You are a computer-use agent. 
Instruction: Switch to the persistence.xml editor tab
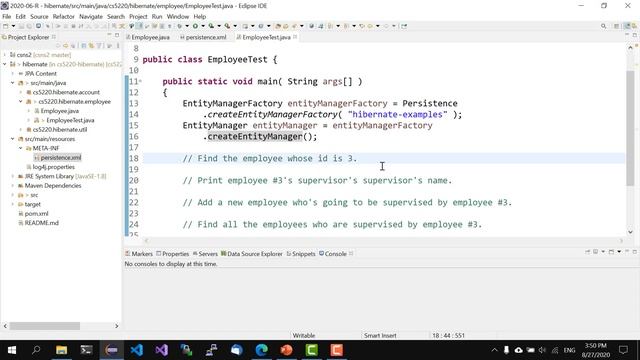(203, 37)
